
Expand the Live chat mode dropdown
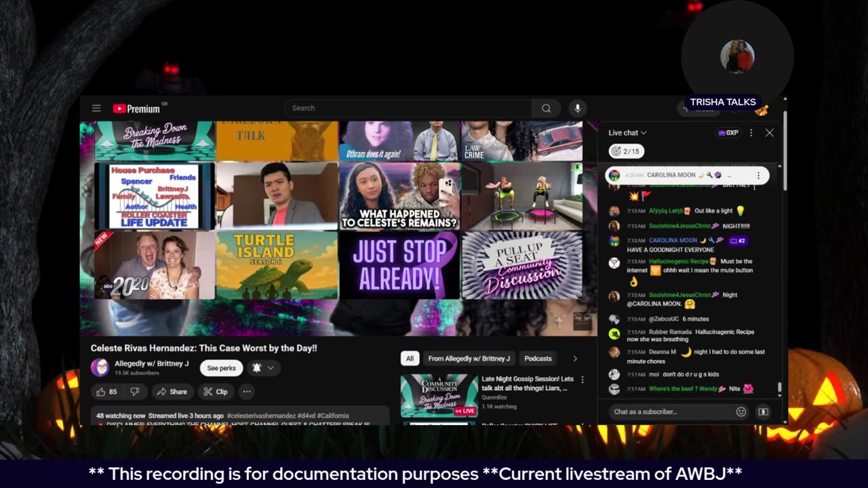pos(627,133)
